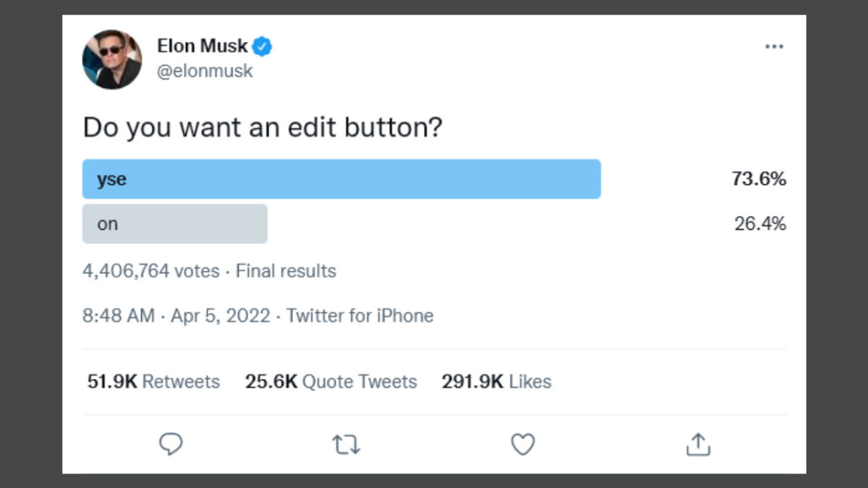
Task: Open the 25.6K Quote Tweets list
Action: 331,382
